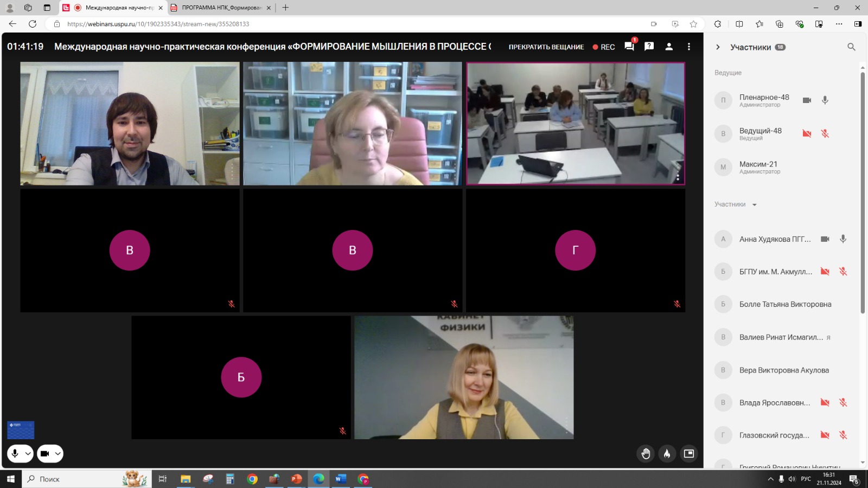Screen dimensions: 868x488
Task: Toggle my camera in bottom toolbar
Action: pyautogui.click(x=45, y=454)
